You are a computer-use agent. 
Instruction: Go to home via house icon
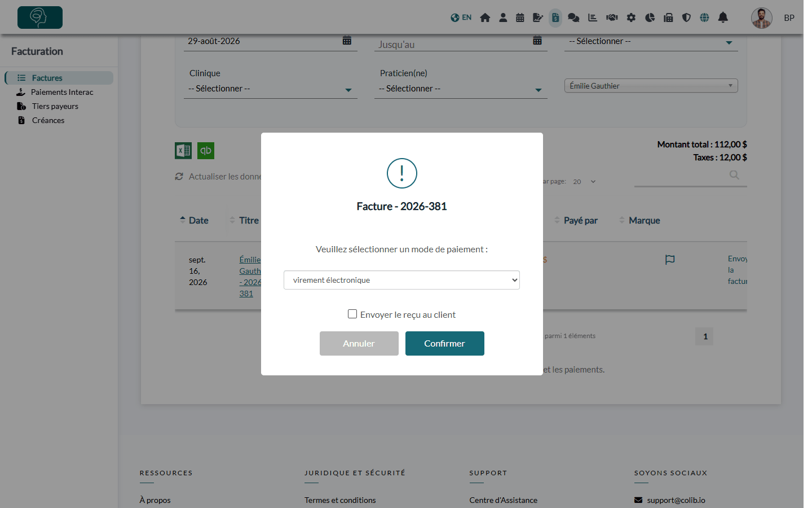click(485, 17)
